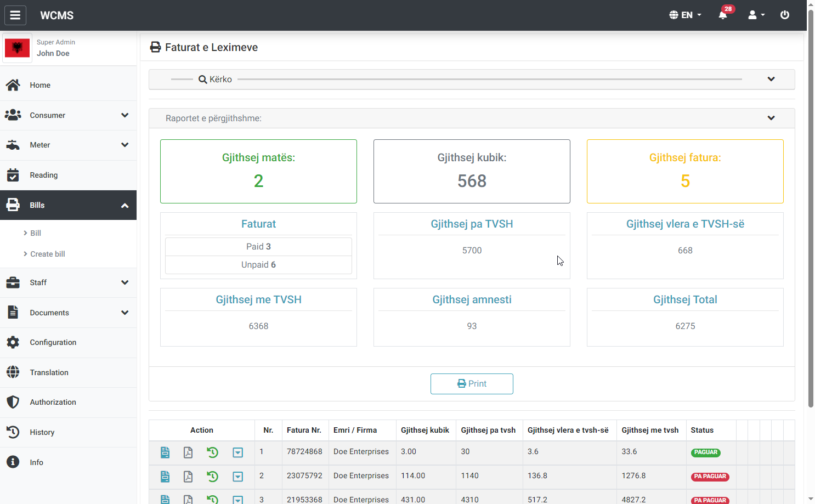Open bill details icon for invoice 23075792

165,477
